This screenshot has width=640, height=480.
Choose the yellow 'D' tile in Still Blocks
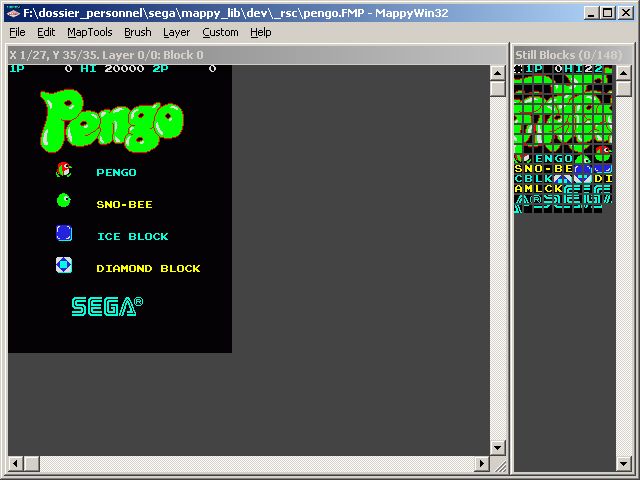(x=598, y=179)
